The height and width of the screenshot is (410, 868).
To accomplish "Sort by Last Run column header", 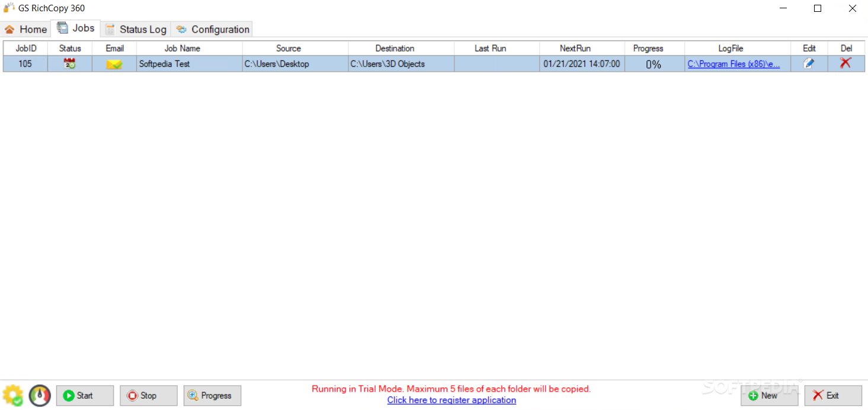I will [497, 49].
